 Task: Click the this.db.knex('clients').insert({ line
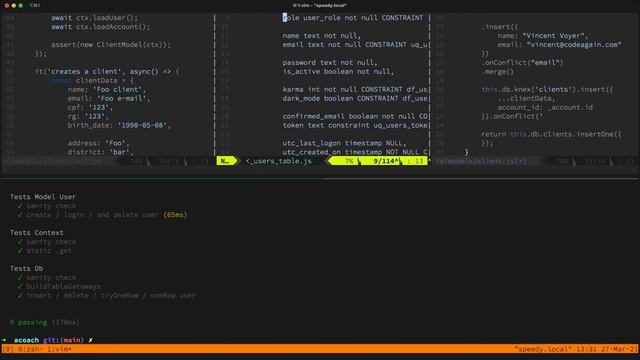pyautogui.click(x=547, y=89)
